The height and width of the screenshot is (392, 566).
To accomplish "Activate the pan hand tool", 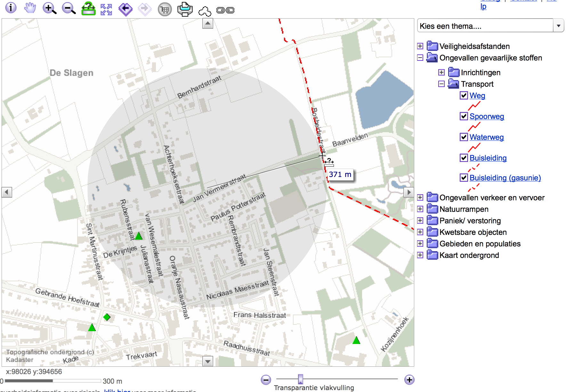I will pyautogui.click(x=30, y=8).
